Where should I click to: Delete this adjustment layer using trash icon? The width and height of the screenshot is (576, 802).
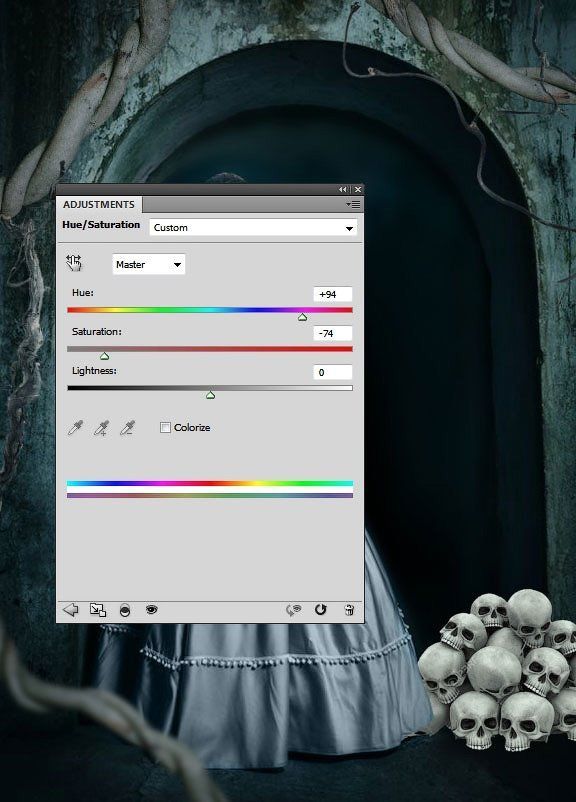point(349,610)
